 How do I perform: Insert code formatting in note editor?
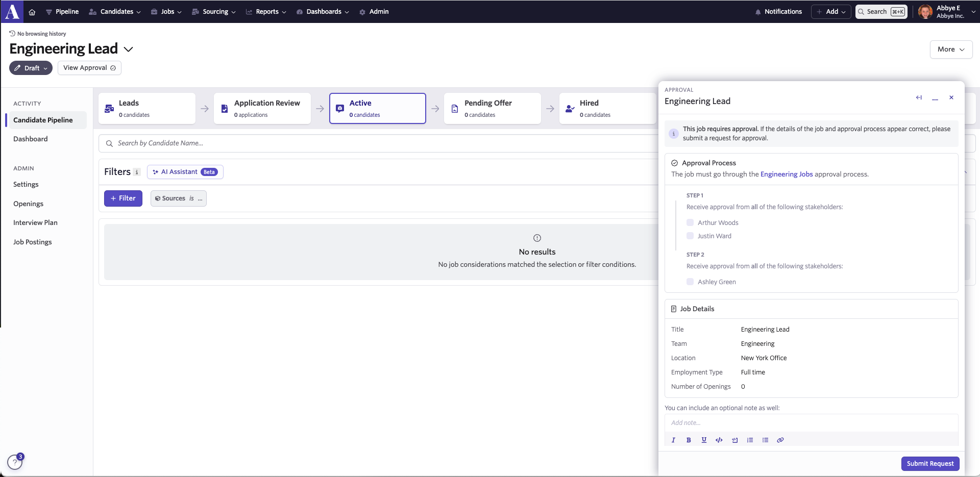click(x=719, y=440)
